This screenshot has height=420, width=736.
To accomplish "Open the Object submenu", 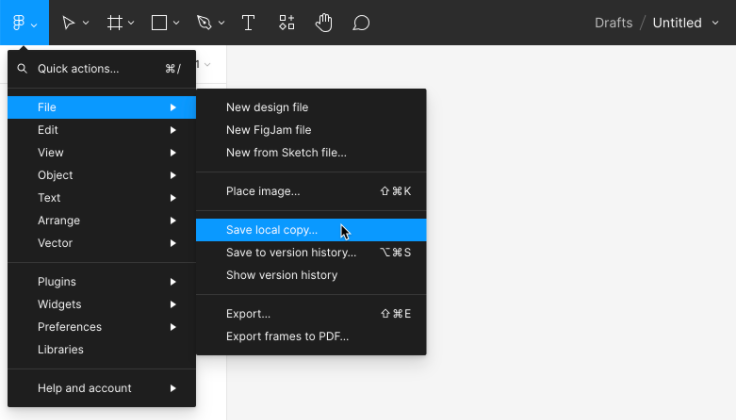I will point(102,175).
